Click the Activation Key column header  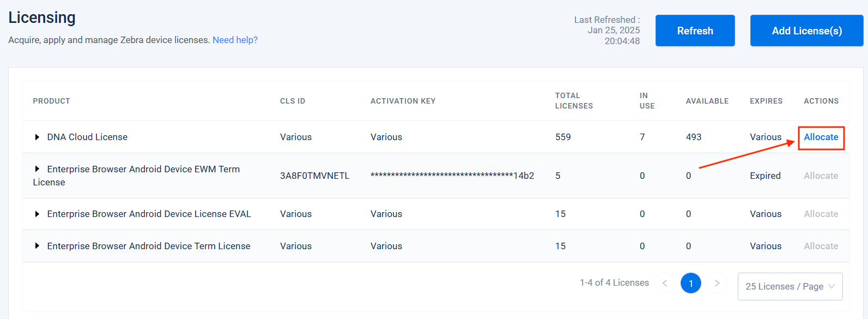click(403, 101)
